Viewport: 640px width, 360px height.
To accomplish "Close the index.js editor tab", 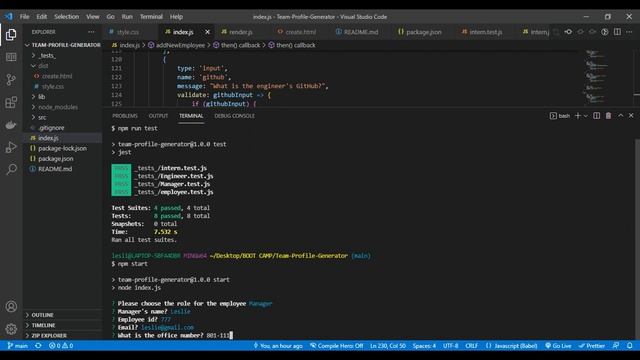I will [x=207, y=32].
